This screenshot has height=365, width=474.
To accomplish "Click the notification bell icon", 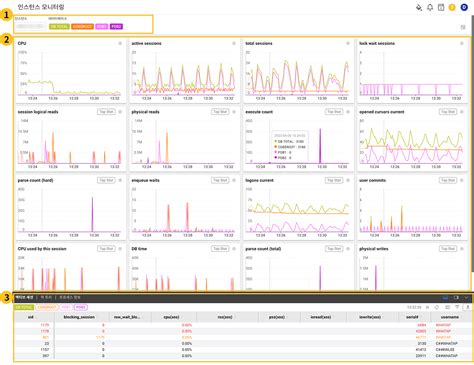I will click(x=430, y=7).
